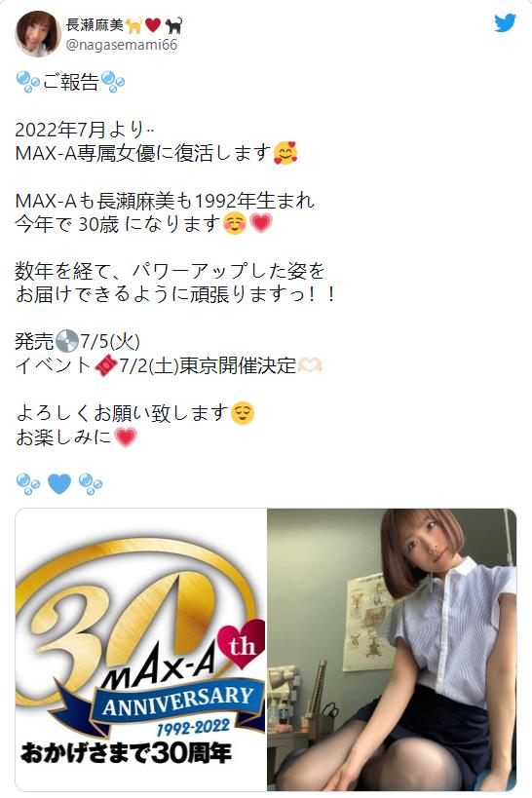This screenshot has width=532, height=798.
Task: Click the ご報告 heading text
Action: coord(71,82)
